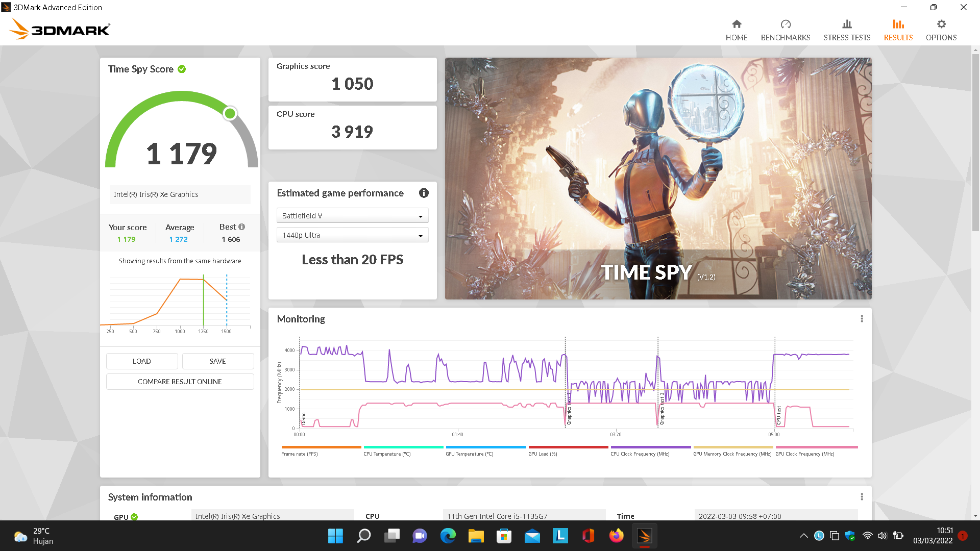Click the score gauge indicator knob
Image resolution: width=980 pixels, height=551 pixels.
pyautogui.click(x=230, y=113)
